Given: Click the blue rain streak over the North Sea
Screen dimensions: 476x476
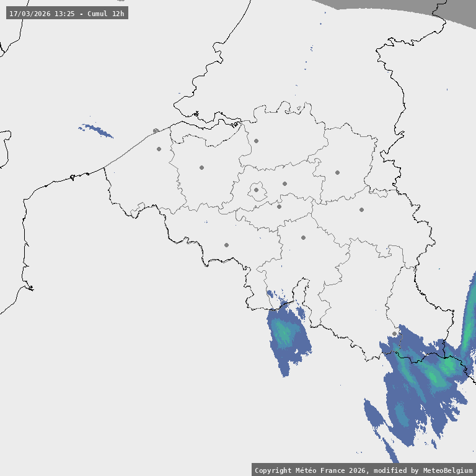Looking at the screenshot, I should (x=96, y=130).
